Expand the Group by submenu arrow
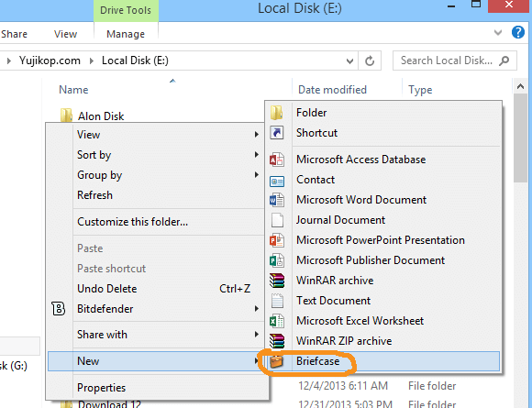532x408 pixels. tap(257, 175)
